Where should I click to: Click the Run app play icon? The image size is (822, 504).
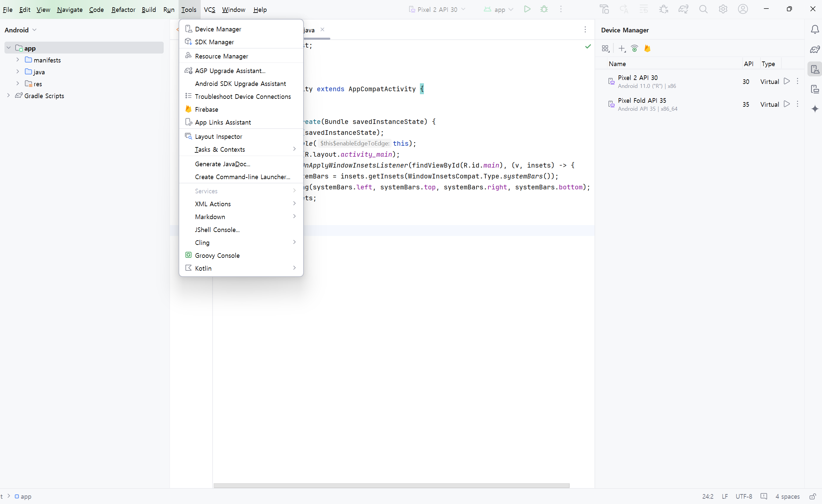coord(527,9)
